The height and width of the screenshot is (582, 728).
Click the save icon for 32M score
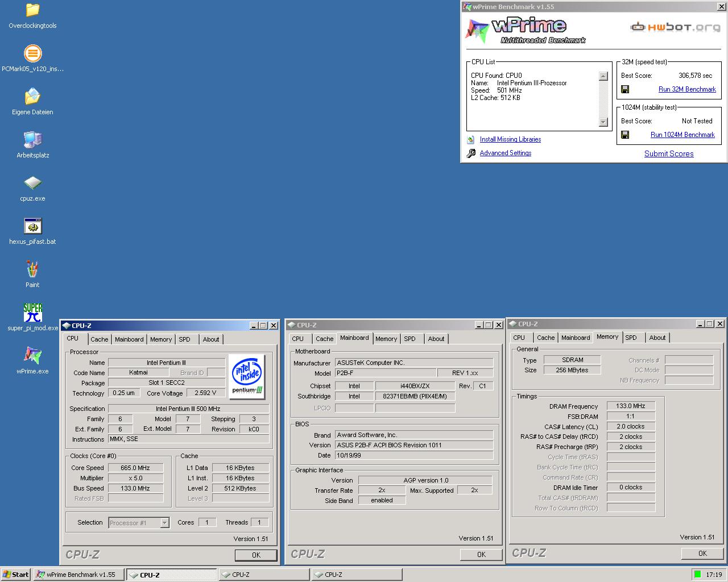[x=625, y=89]
